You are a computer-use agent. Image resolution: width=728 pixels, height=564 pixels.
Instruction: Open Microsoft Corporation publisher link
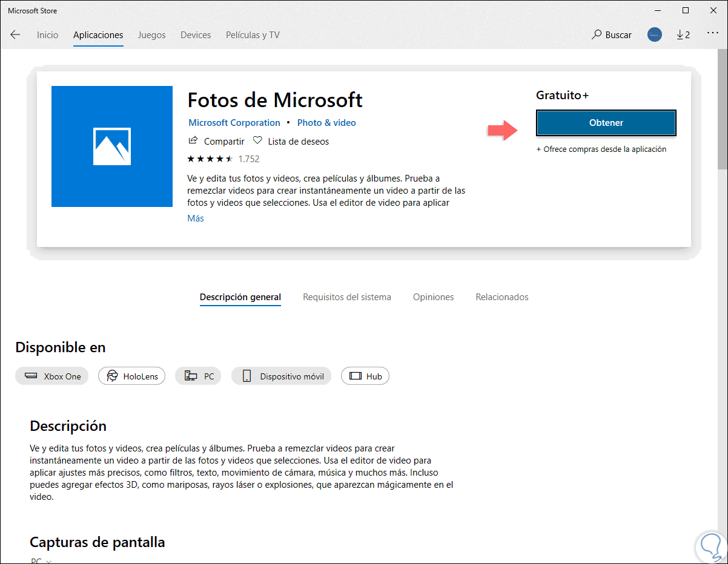click(234, 123)
